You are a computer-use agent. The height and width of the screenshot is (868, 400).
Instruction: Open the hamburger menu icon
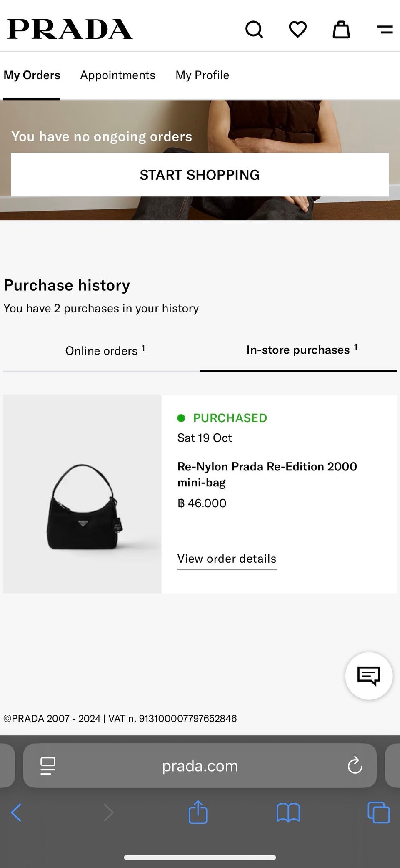point(385,30)
